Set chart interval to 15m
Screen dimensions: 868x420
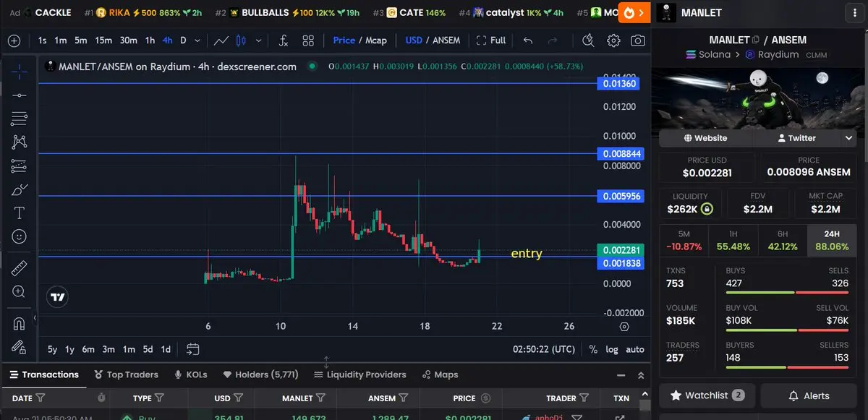[103, 40]
